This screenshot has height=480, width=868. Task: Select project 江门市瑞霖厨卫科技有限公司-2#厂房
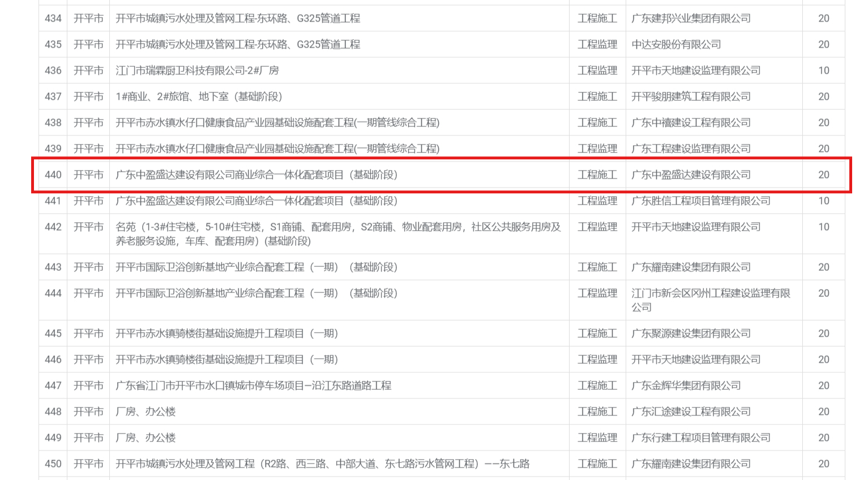(x=197, y=71)
